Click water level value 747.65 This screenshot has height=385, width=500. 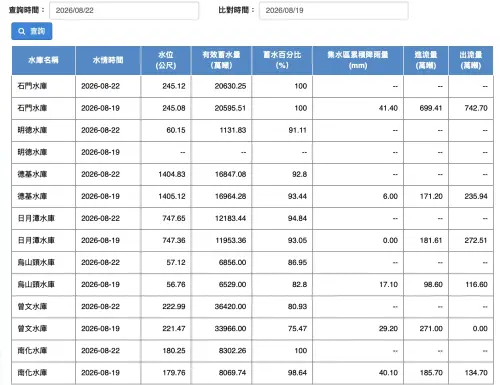174,218
